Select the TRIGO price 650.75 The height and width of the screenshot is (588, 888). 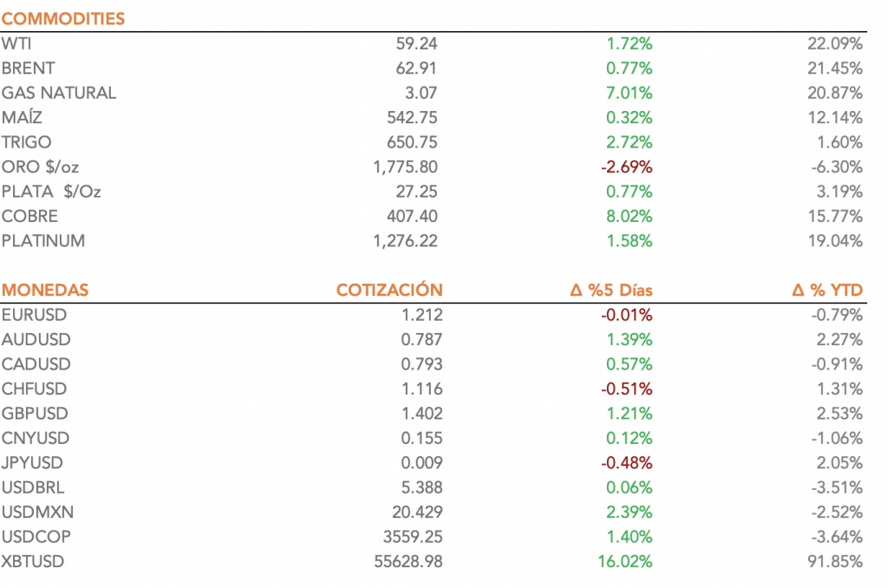412,142
